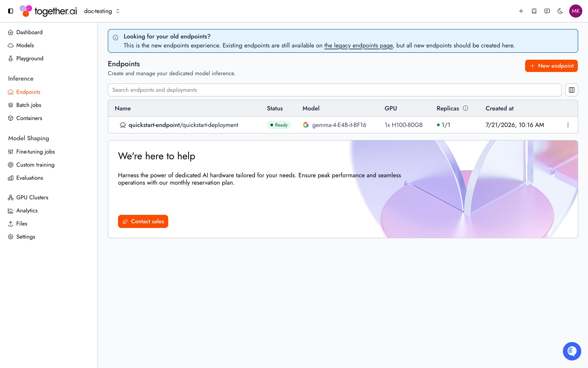Click the Ready status badge
Screen dimensions: 588x368
tap(279, 125)
